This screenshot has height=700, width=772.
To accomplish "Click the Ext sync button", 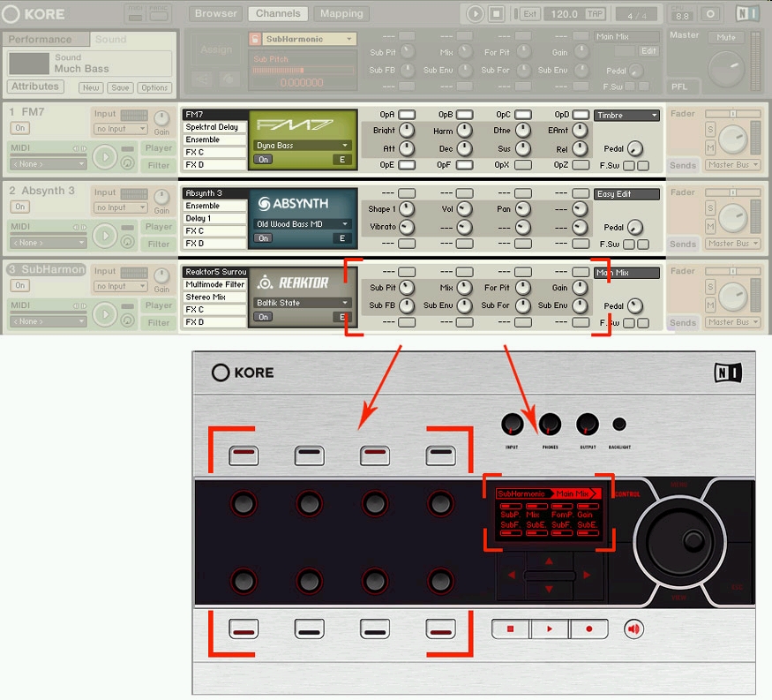I will (x=529, y=14).
